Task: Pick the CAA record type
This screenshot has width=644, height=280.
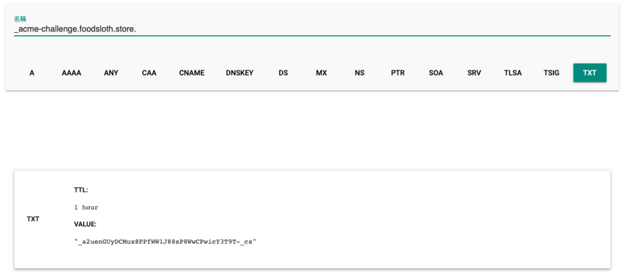Action: point(149,73)
